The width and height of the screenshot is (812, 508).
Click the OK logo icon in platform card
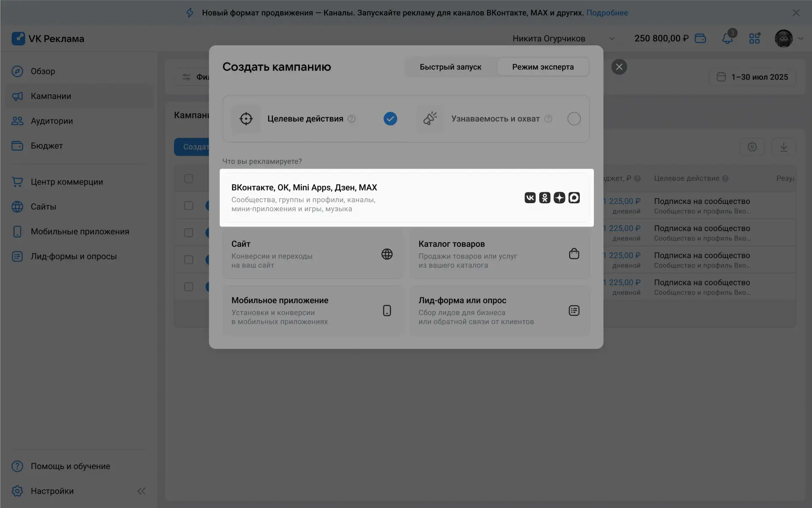545,198
